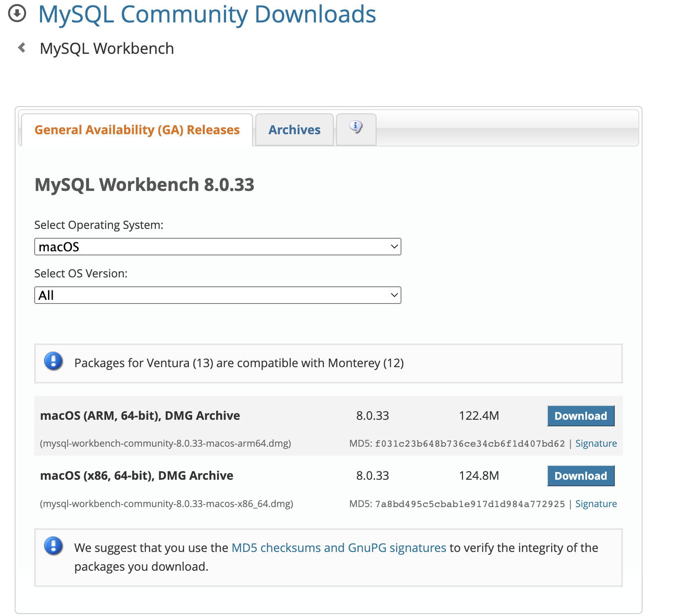Open the MySQL Community Downloads heading link

coord(207,14)
